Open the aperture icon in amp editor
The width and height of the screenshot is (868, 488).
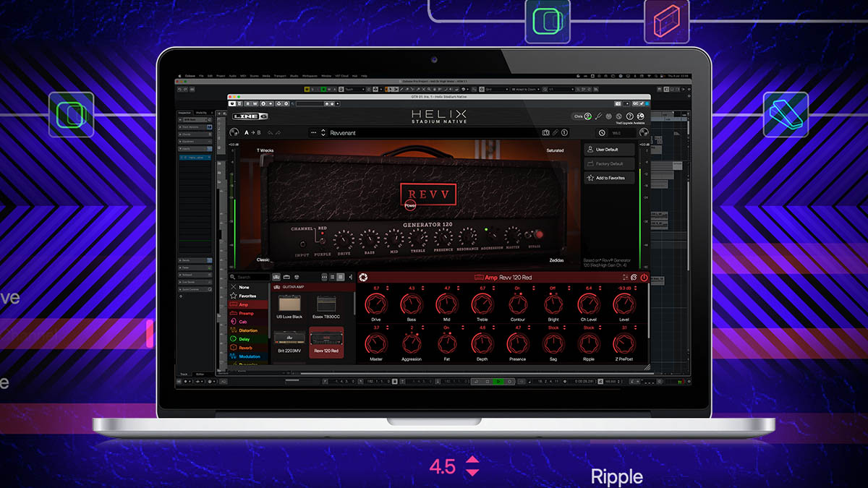coord(363,278)
